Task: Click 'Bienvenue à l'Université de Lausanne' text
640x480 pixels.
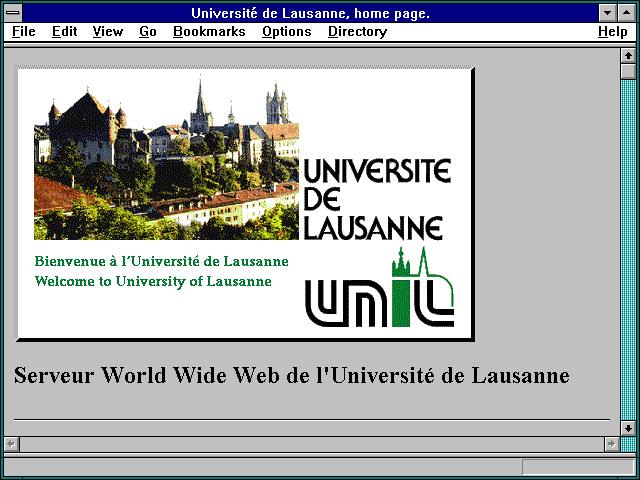Action: 161,261
